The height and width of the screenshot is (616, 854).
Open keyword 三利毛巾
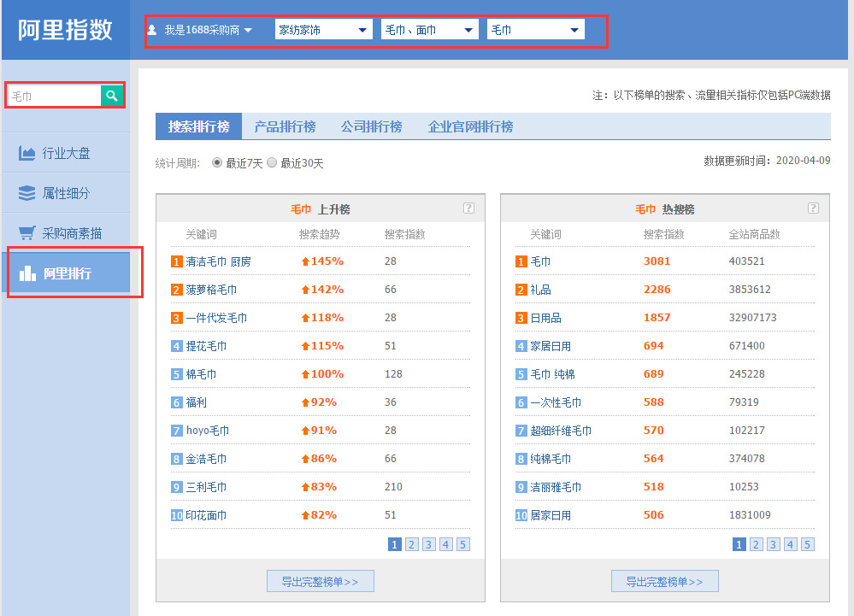(206, 487)
